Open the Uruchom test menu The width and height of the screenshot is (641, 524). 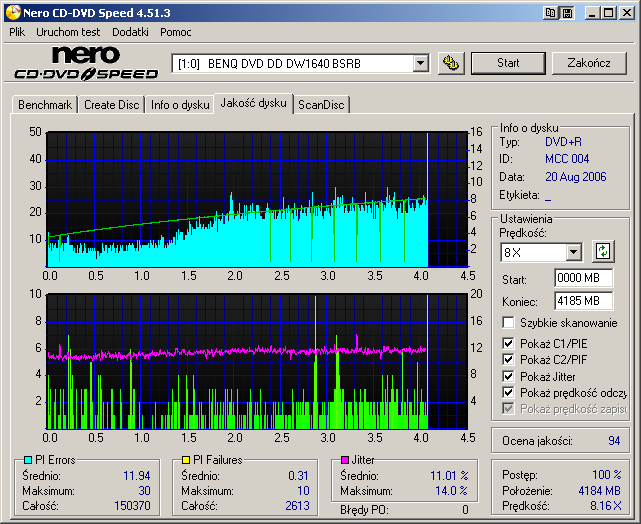click(68, 32)
